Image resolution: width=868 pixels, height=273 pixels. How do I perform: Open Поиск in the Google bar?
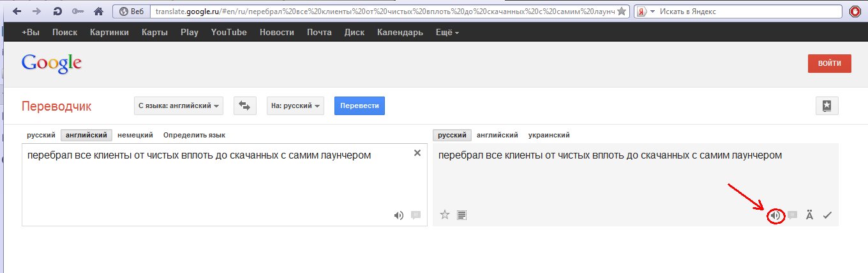[x=65, y=33]
